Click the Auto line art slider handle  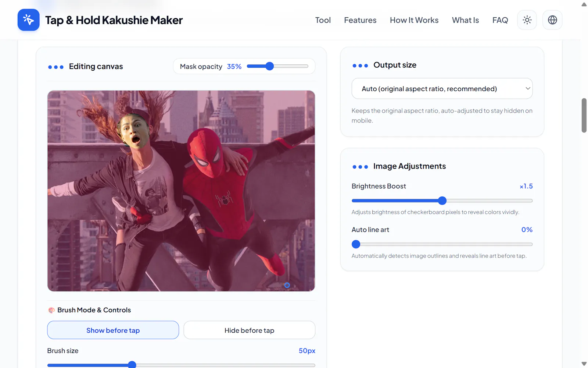(356, 244)
